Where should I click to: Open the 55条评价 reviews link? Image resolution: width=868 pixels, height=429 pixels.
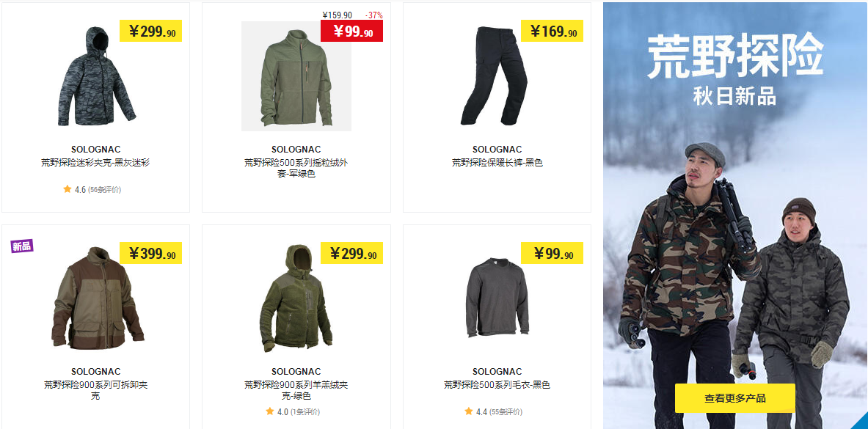506,412
